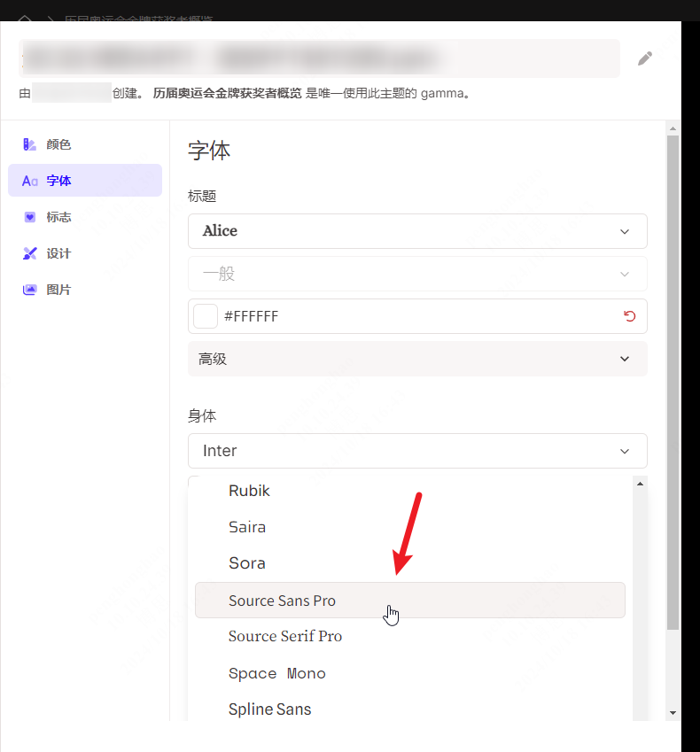
Task: Go to the 图片 images tab
Action: pos(85,290)
